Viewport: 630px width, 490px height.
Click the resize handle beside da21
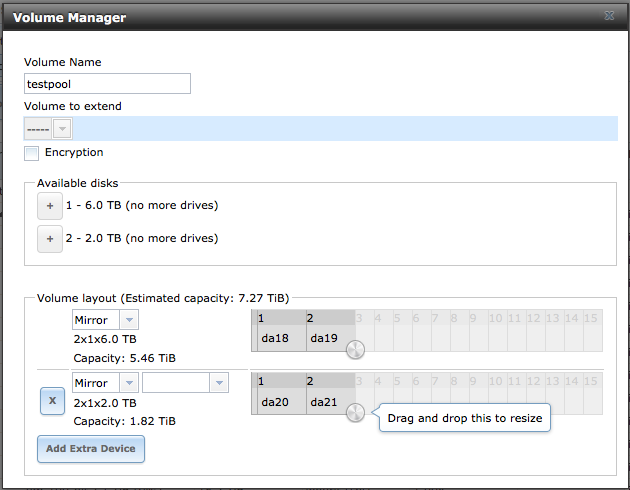[355, 412]
